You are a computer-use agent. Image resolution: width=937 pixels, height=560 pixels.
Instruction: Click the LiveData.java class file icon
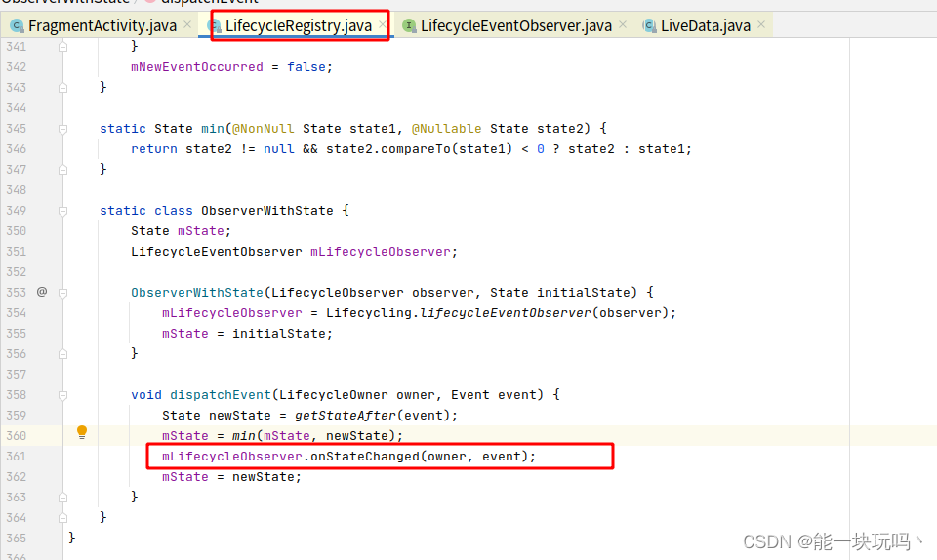pyautogui.click(x=650, y=25)
